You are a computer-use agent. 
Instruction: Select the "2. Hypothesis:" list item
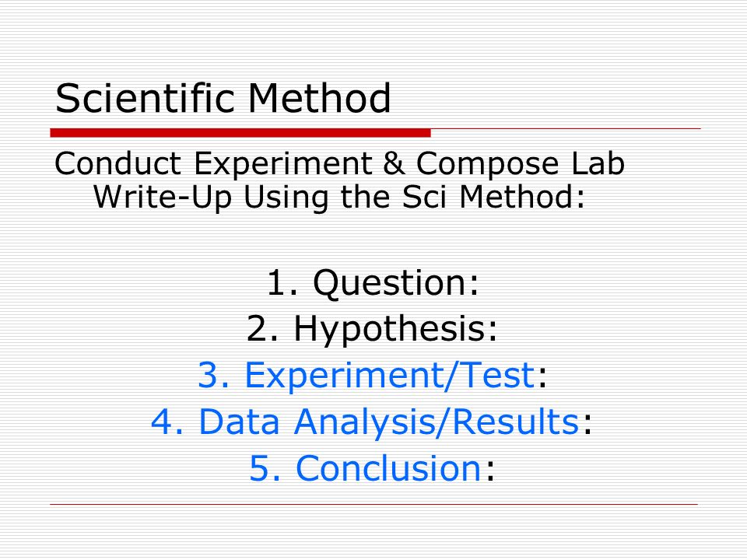pyautogui.click(x=372, y=329)
